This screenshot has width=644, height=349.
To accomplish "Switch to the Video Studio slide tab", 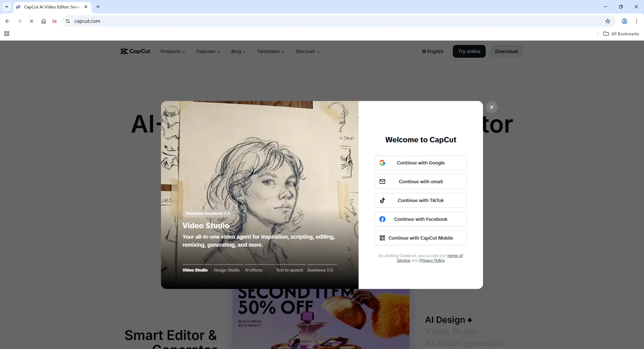I will (195, 270).
